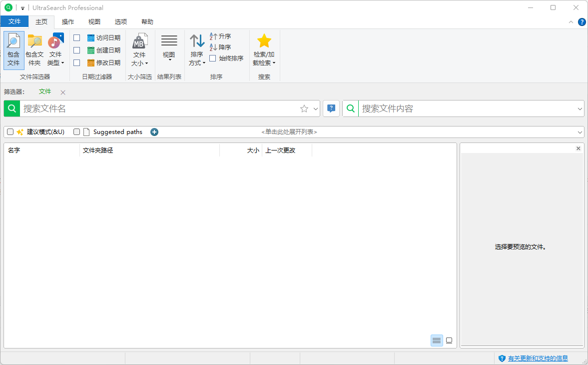
Task: Open the 包含文件夹 filter
Action: (34, 50)
